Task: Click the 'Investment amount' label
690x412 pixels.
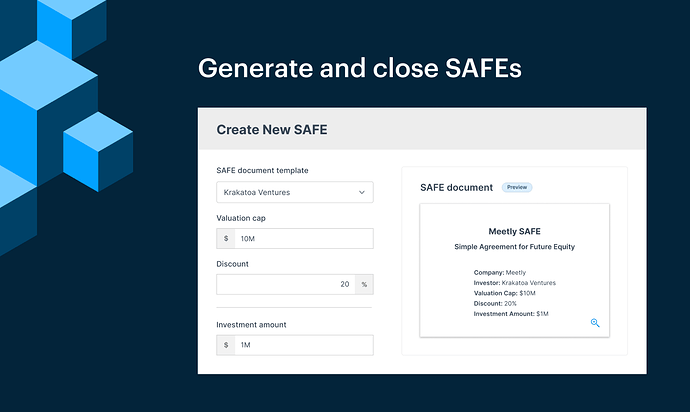Action: click(x=251, y=325)
